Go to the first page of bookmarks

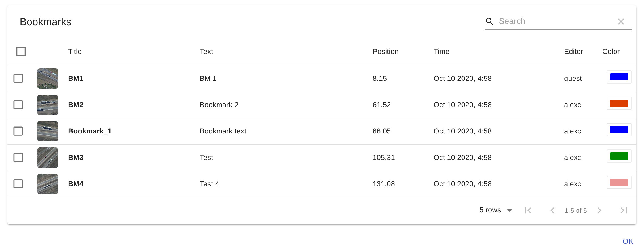click(x=528, y=210)
